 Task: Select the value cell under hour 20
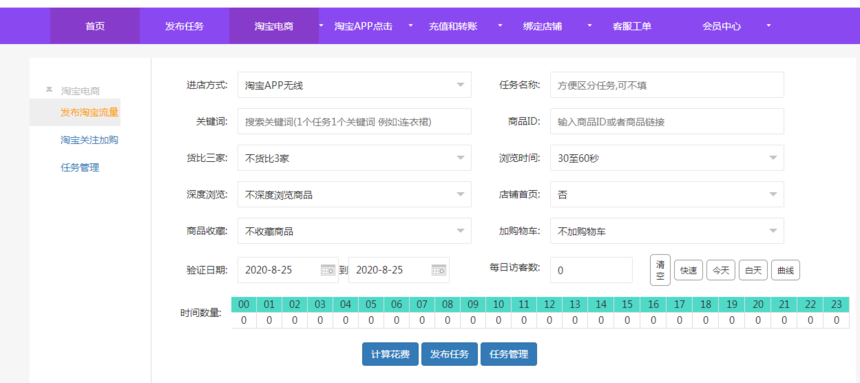pyautogui.click(x=758, y=320)
